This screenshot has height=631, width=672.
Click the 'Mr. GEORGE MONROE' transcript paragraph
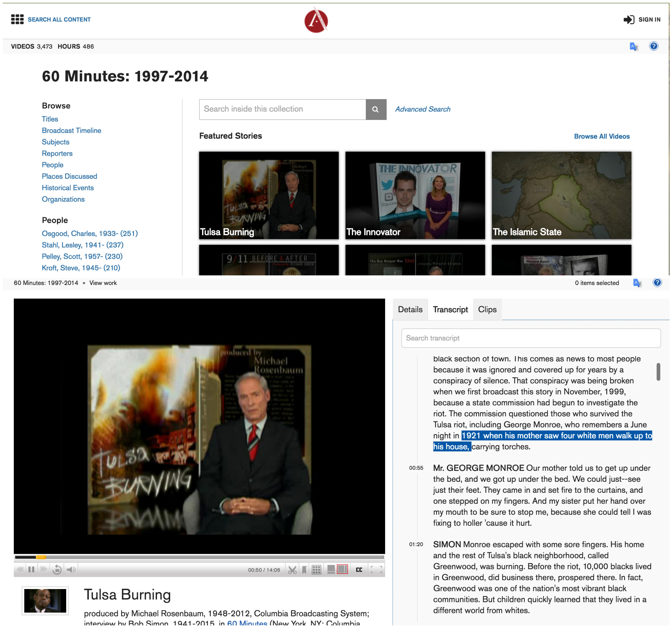(x=542, y=496)
